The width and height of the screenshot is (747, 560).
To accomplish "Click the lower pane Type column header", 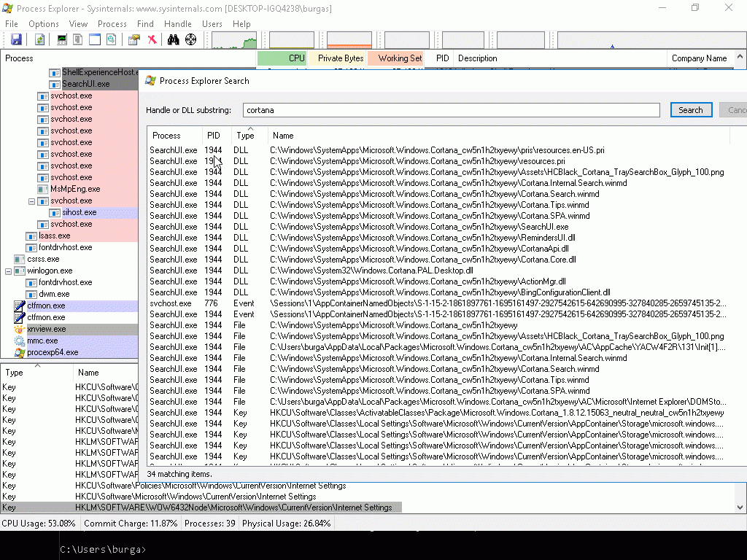I will pyautogui.click(x=36, y=373).
